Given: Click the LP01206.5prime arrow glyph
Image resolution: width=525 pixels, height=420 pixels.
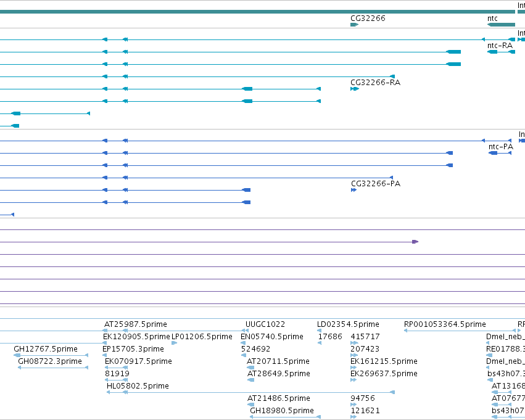Looking at the screenshot, I should 174,343.
